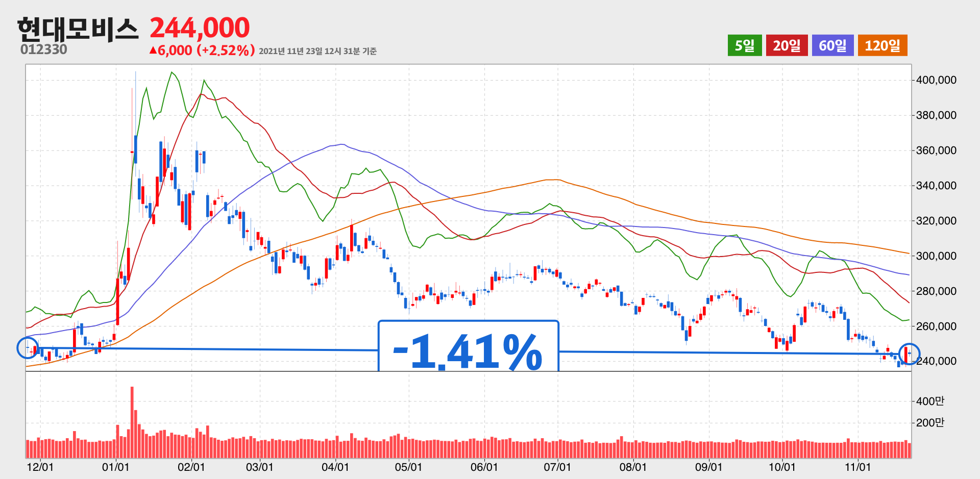Click the 280,000 price axis label
Image resolution: width=980 pixels, height=479 pixels.
(936, 291)
